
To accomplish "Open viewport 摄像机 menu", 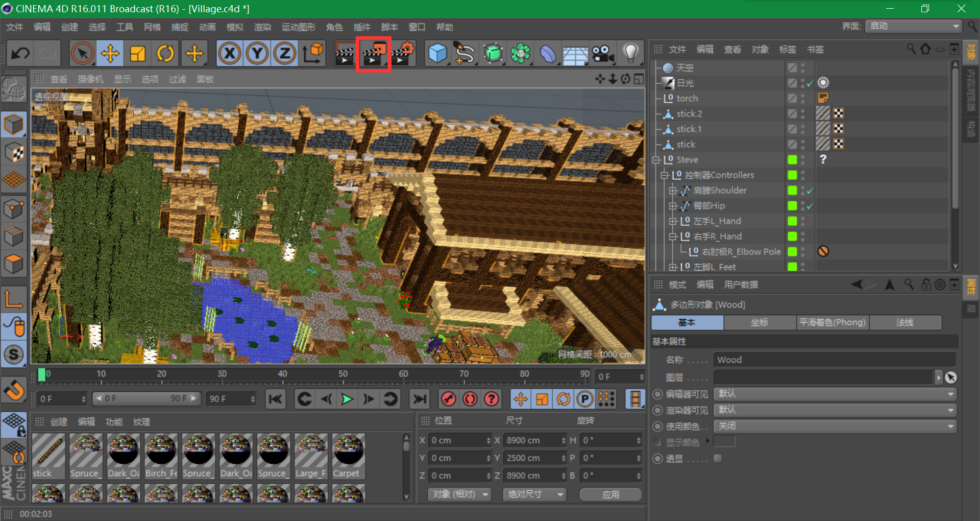I will point(90,79).
